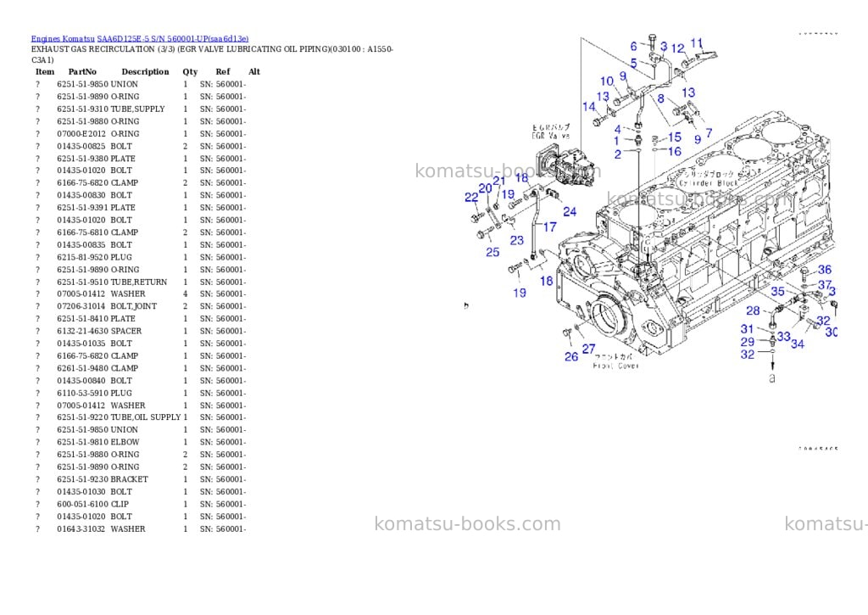Click callout number 34 in the diagram
This screenshot has height=615, width=868.
point(797,344)
